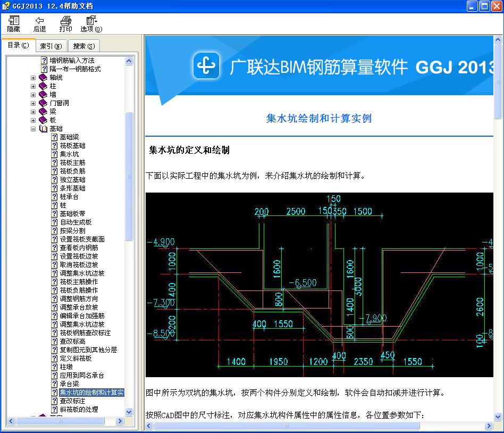Select the highlighted 集水坑的绘制和计算实 topic
Viewport: 504px width, 433px height.
(91, 393)
